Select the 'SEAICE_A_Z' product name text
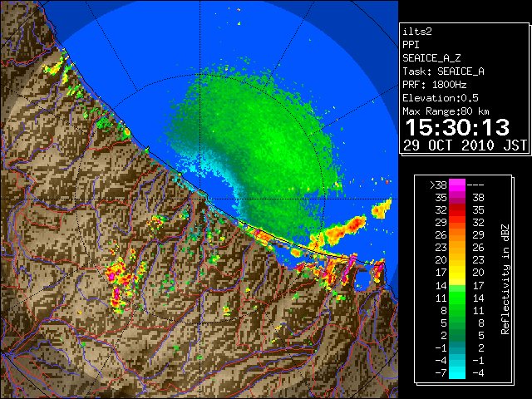This screenshot has height=399, width=532. click(431, 58)
